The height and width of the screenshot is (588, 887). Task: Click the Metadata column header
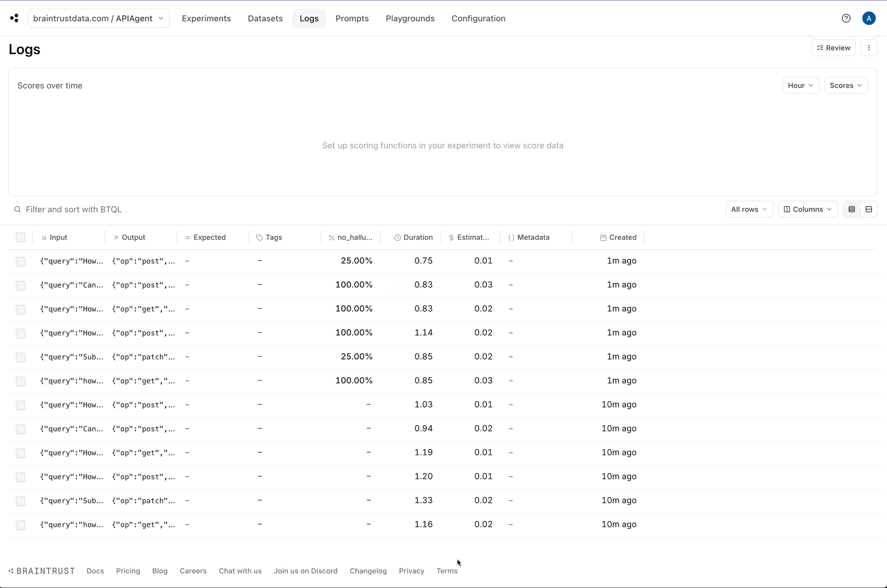(529, 237)
